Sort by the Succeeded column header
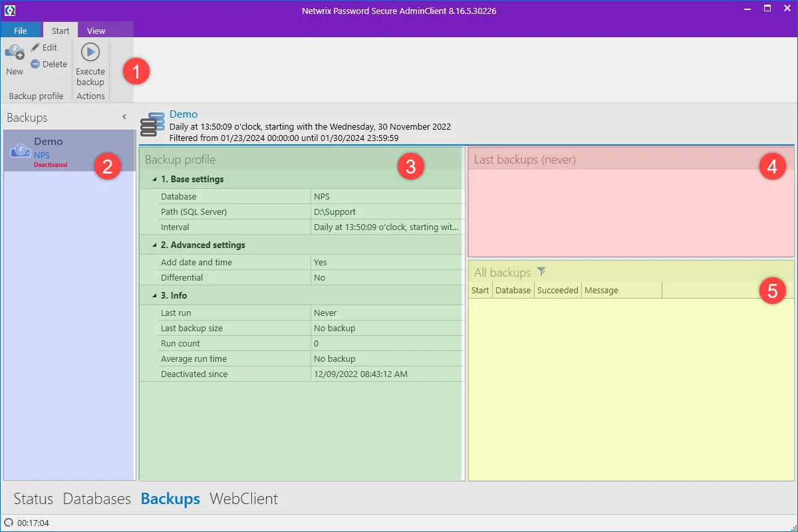Viewport: 798px width, 532px height. tap(557, 291)
